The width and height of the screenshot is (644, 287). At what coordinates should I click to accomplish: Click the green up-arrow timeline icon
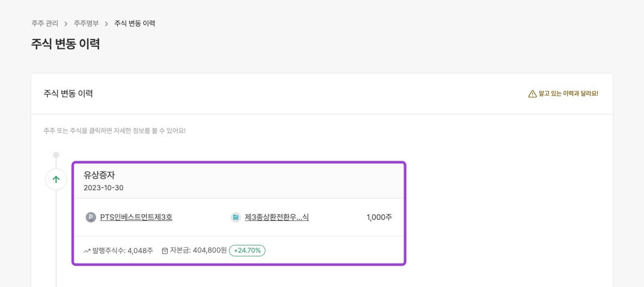tap(56, 179)
